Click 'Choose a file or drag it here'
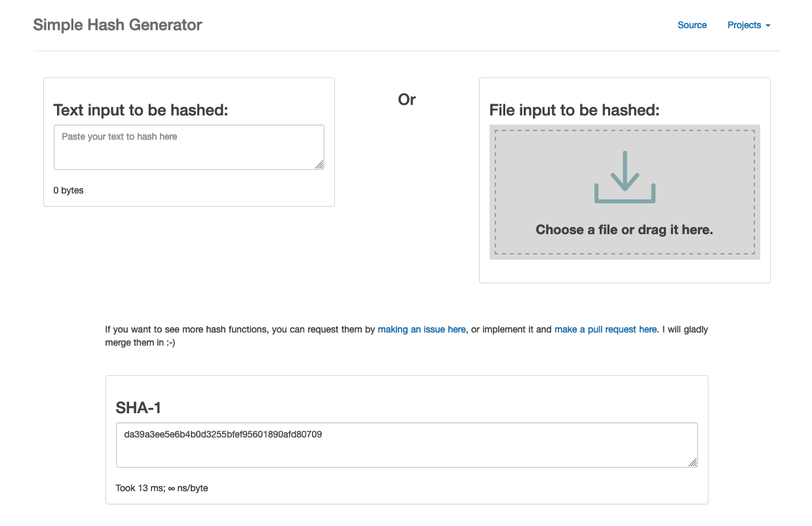The image size is (812, 526). pos(625,230)
